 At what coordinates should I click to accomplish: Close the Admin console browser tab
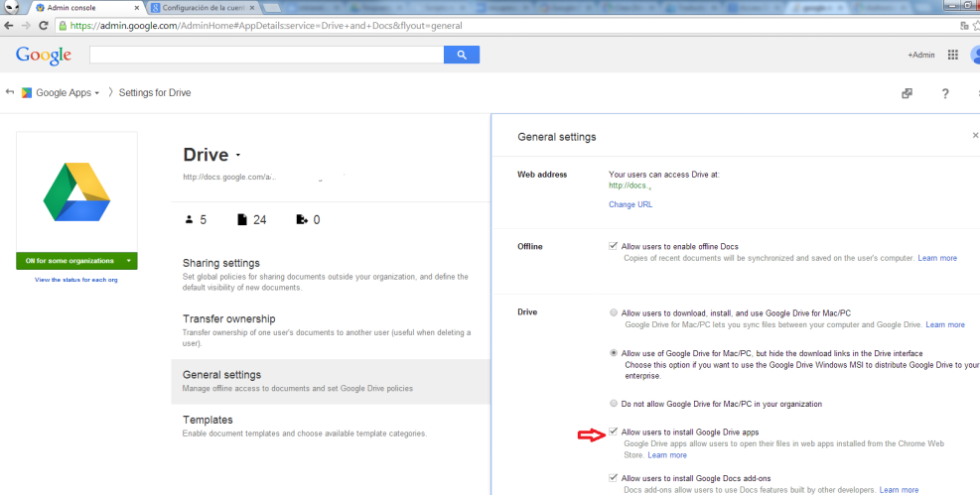(137, 8)
